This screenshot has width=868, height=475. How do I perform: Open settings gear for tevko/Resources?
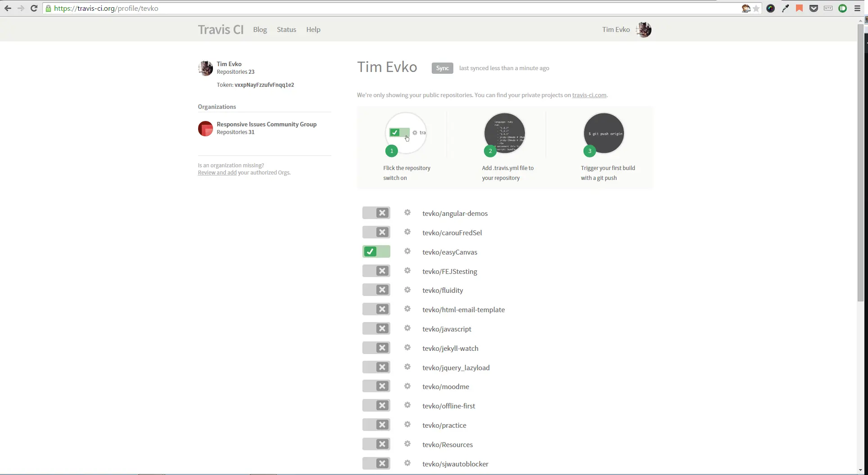[x=407, y=444]
